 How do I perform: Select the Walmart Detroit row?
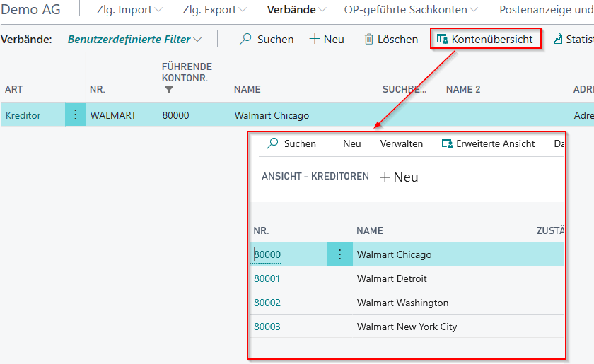(407, 278)
